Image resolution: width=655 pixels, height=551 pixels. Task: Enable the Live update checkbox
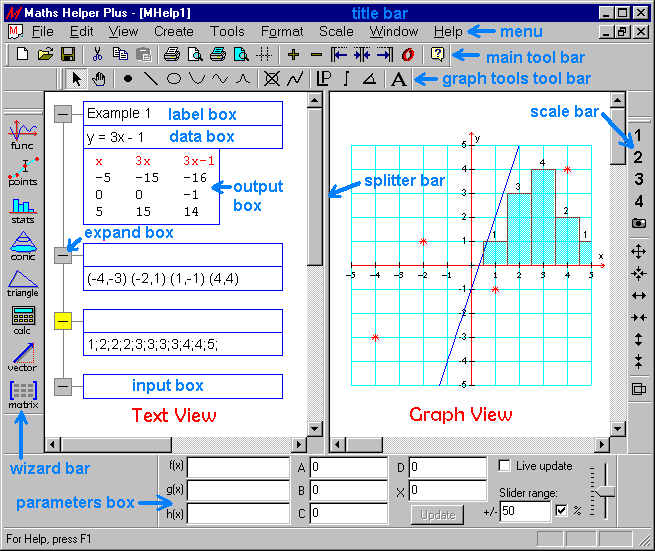tap(504, 466)
